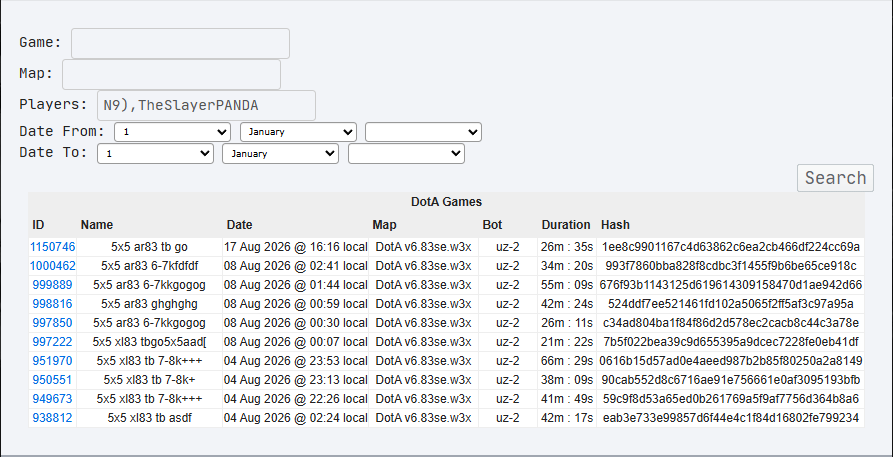The height and width of the screenshot is (457, 893).
Task: Click duration '38m : 09s'
Action: 567,380
